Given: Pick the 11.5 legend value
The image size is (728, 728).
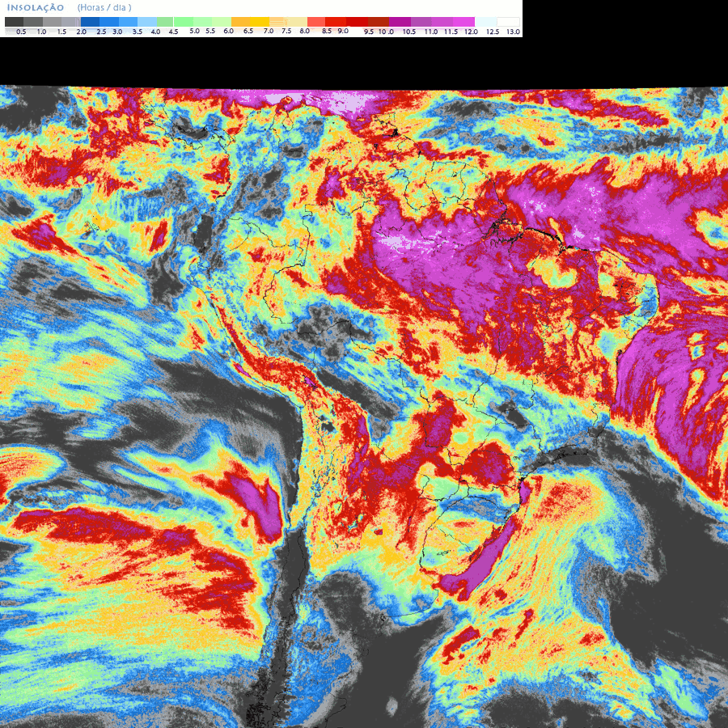Looking at the screenshot, I should coord(451,32).
